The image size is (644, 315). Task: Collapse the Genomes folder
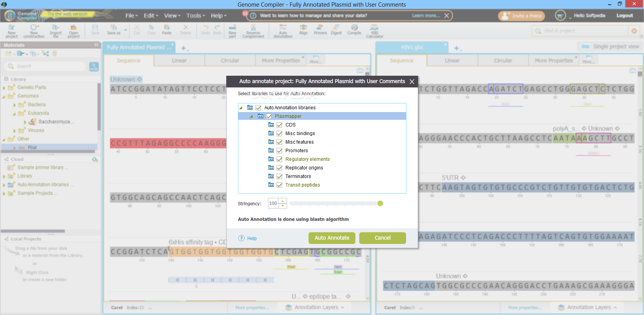point(4,96)
